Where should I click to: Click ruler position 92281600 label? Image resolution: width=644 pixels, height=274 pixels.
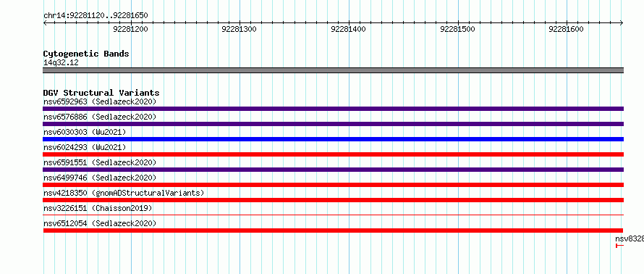[x=567, y=29]
